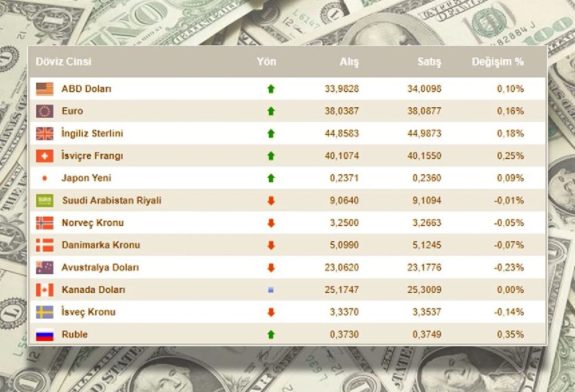Click the Döviz Cinsi header label
The image size is (575, 392).
click(63, 62)
